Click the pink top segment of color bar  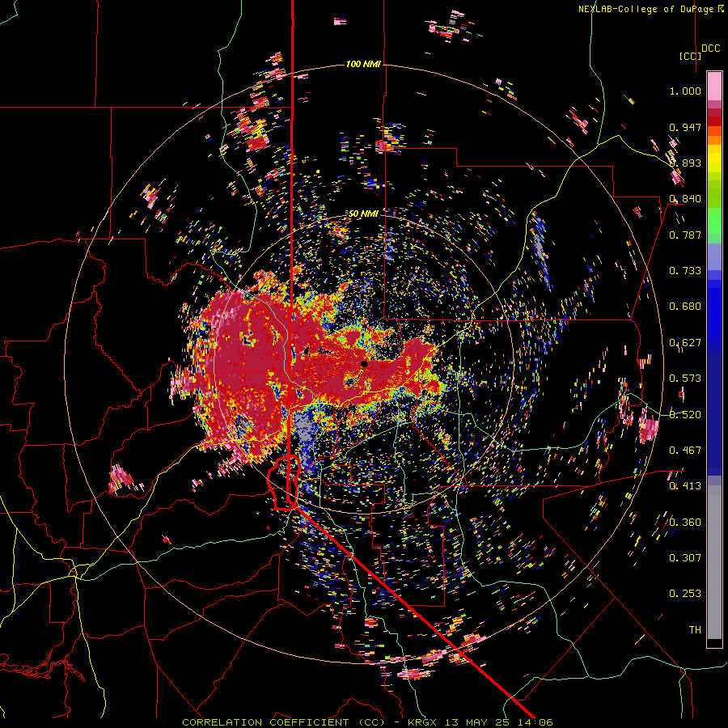[x=714, y=87]
